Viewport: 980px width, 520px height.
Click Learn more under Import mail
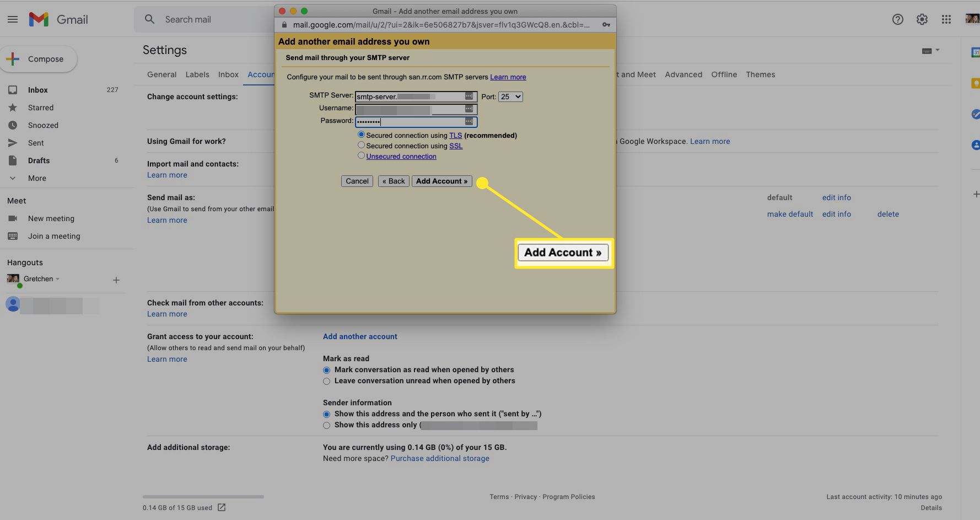[167, 175]
